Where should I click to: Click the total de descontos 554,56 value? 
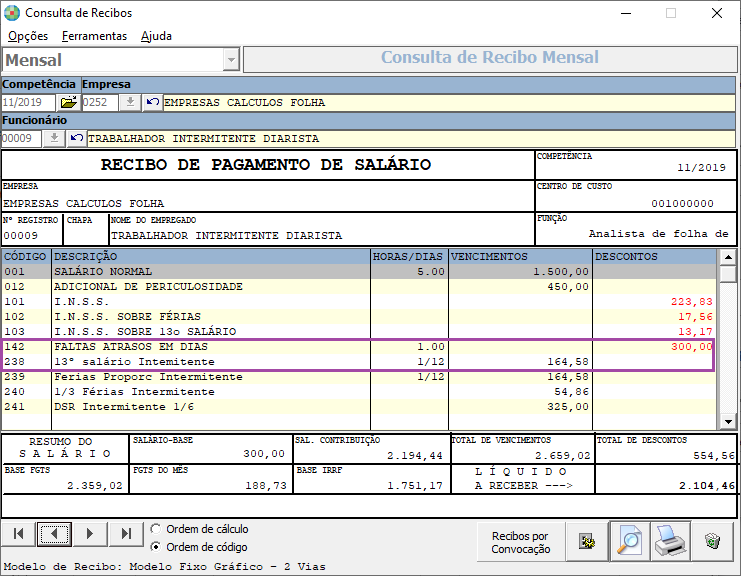pyautogui.click(x=714, y=456)
